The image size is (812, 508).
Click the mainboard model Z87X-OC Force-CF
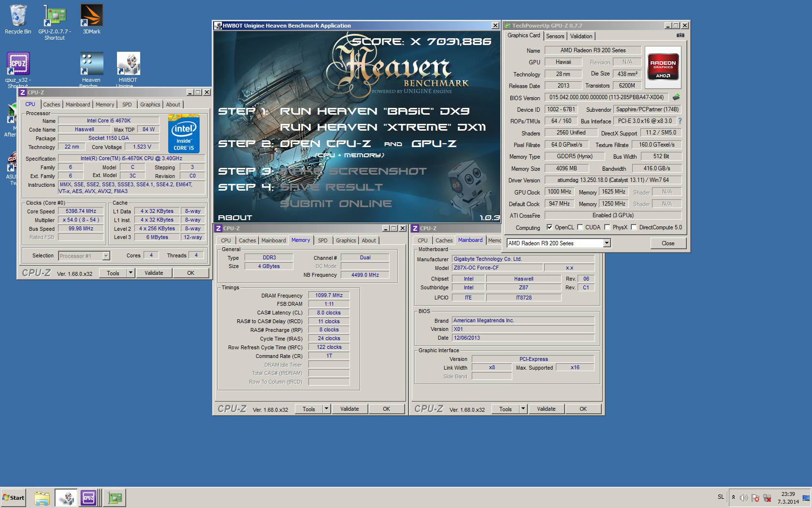click(496, 268)
